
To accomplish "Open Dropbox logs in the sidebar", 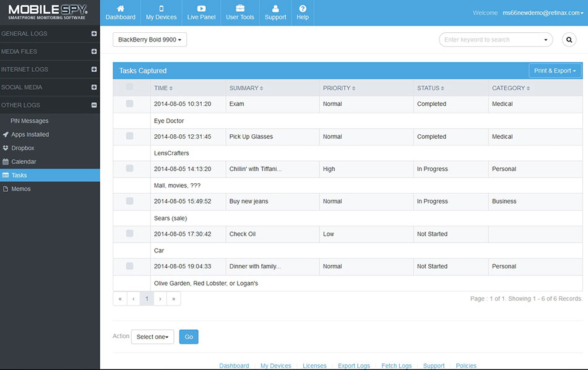I will coord(22,148).
